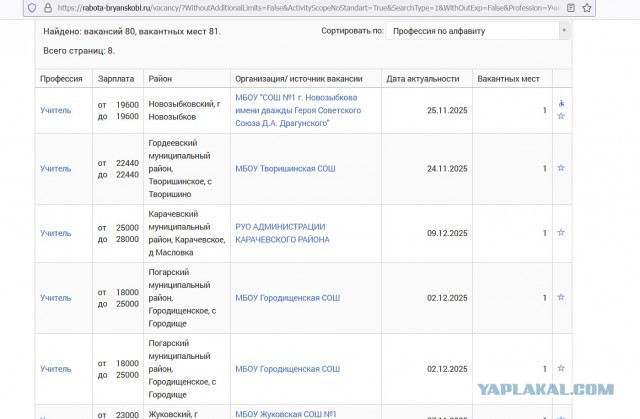
Task: Click the Дата актуальности column header
Action: [x=423, y=79]
